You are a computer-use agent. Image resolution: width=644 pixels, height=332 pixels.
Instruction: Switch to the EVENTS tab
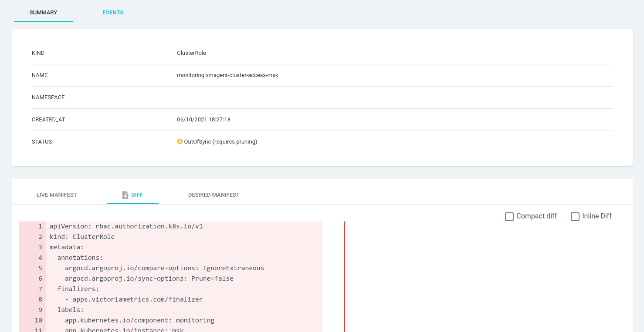[112, 12]
